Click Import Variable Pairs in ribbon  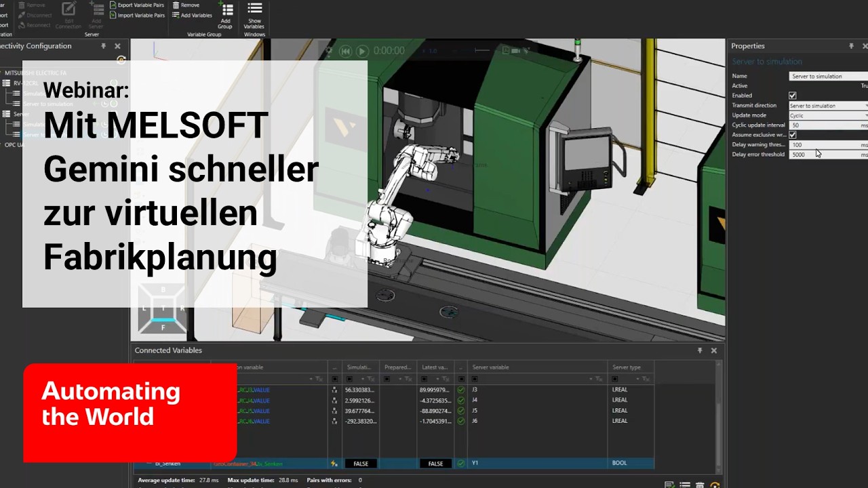(136, 15)
